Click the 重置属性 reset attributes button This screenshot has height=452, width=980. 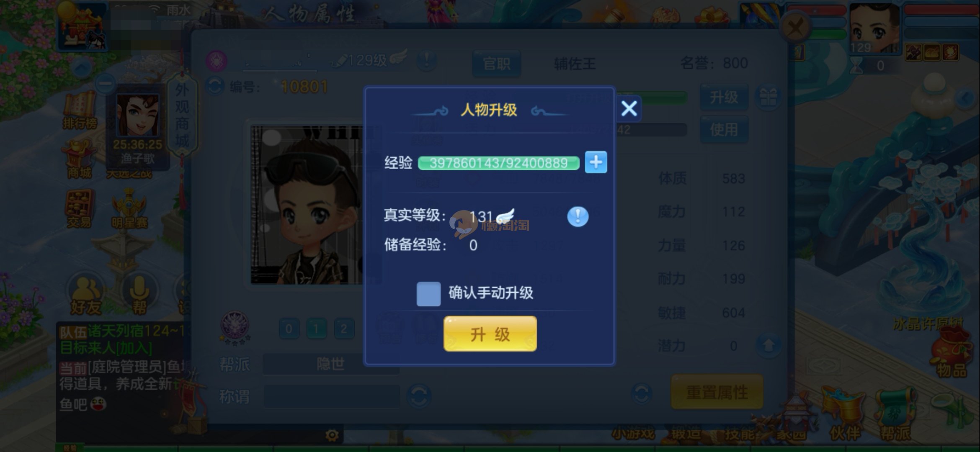point(717,392)
